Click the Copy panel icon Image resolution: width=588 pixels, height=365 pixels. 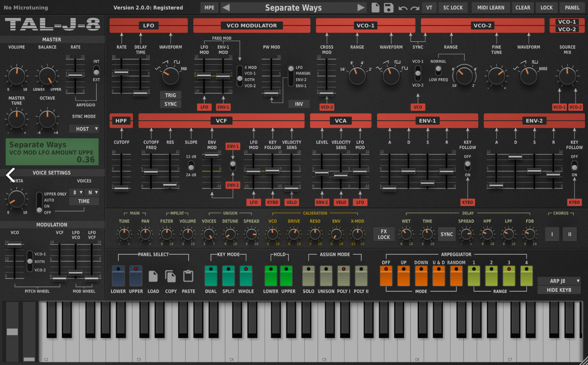pos(170,276)
